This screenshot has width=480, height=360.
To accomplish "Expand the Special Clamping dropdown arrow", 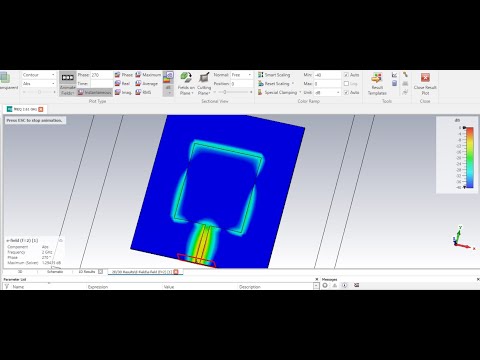I will pos(300,92).
